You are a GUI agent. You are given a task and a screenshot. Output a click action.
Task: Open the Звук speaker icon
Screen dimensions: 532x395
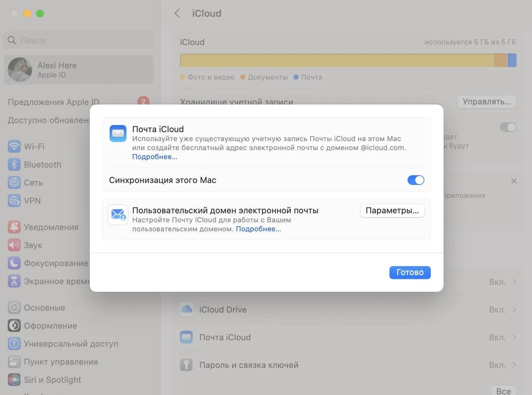coord(14,245)
